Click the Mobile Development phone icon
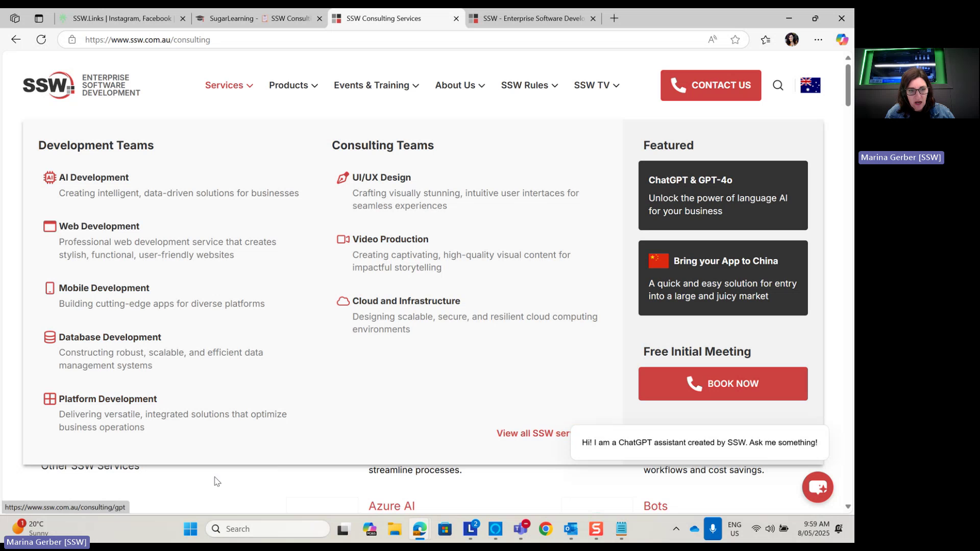Image resolution: width=980 pixels, height=551 pixels. coord(50,288)
